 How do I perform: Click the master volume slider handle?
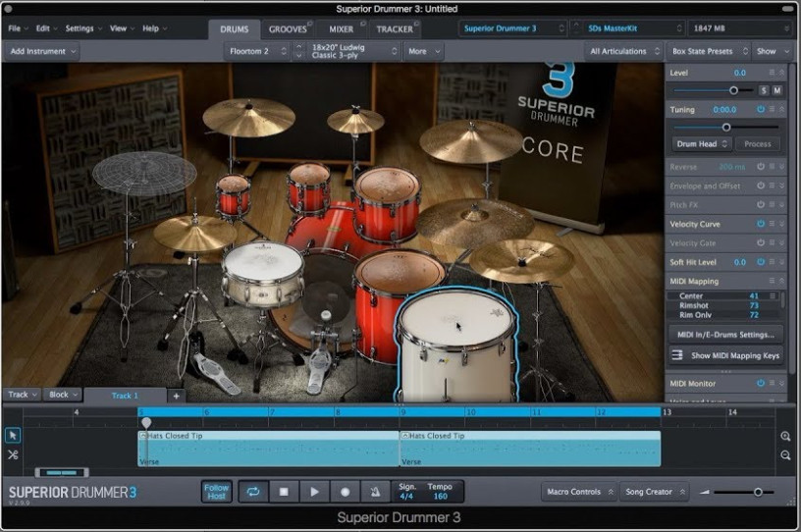758,492
